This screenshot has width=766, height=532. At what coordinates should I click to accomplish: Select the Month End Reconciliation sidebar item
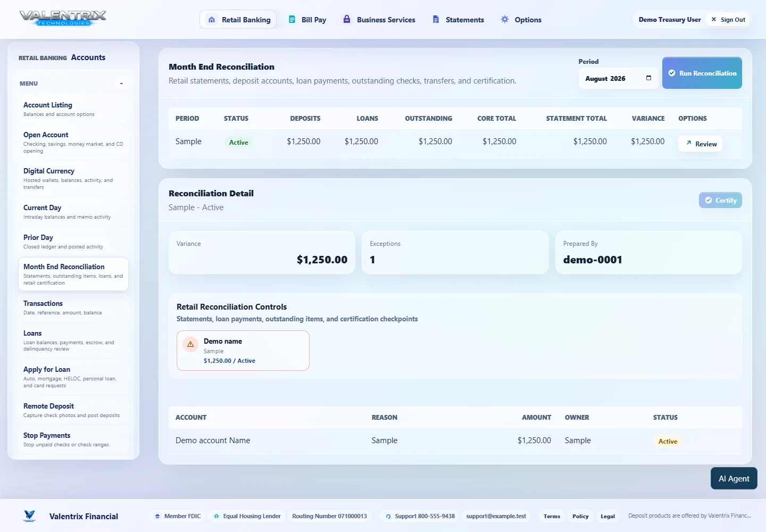pos(73,274)
